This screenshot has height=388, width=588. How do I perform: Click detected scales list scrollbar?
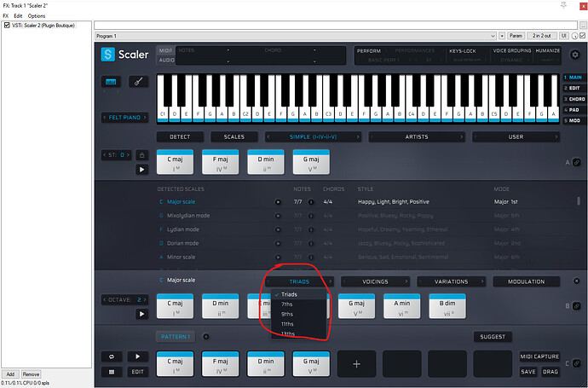(x=579, y=200)
